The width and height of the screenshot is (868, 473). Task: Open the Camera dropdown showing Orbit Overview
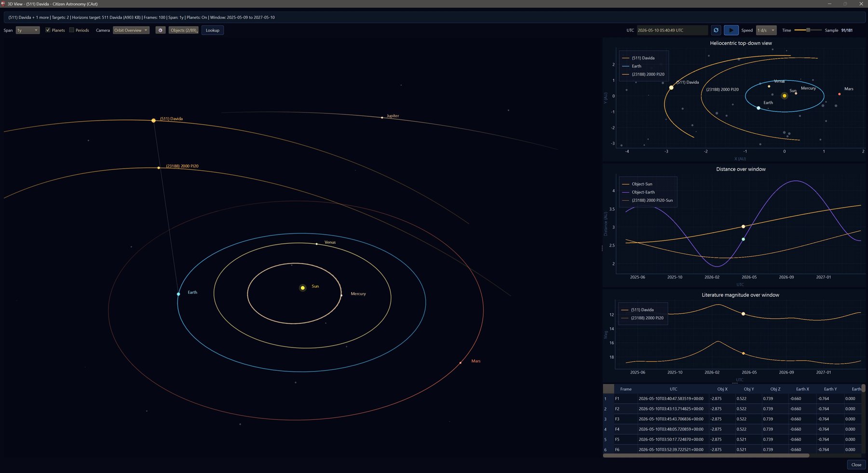(x=131, y=30)
